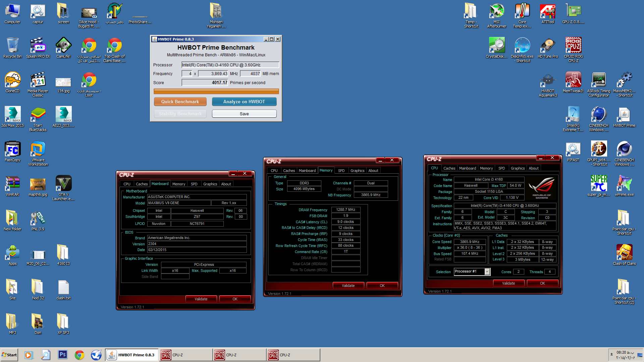Open FastCopy desktop icon

pyautogui.click(x=12, y=151)
